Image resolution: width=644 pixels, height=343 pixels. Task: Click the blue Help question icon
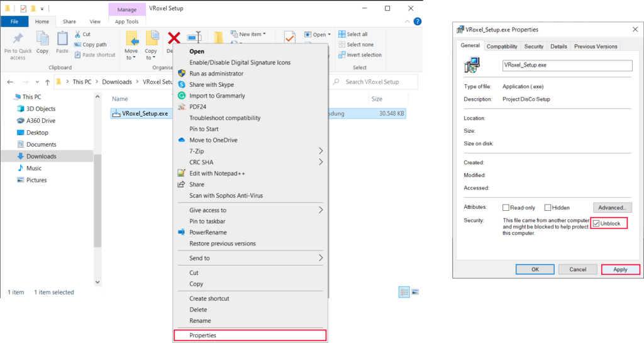pos(418,21)
